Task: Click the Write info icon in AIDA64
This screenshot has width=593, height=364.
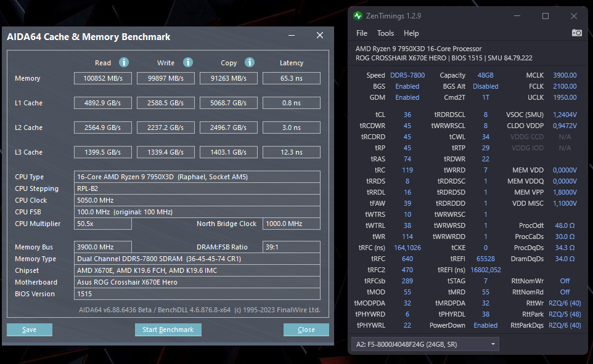Action: [x=188, y=62]
